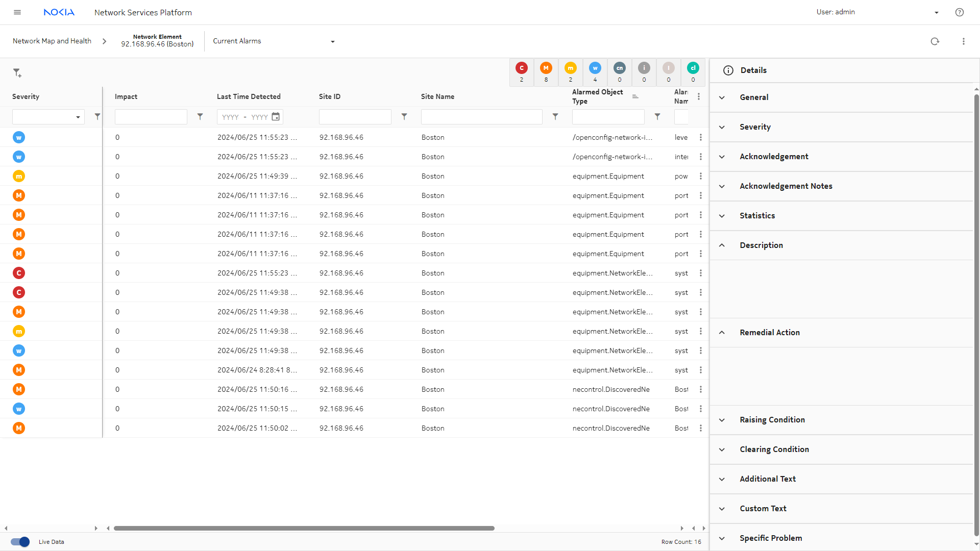Screen dimensions: 980x551
Task: Open the help question mark icon
Action: [x=959, y=12]
